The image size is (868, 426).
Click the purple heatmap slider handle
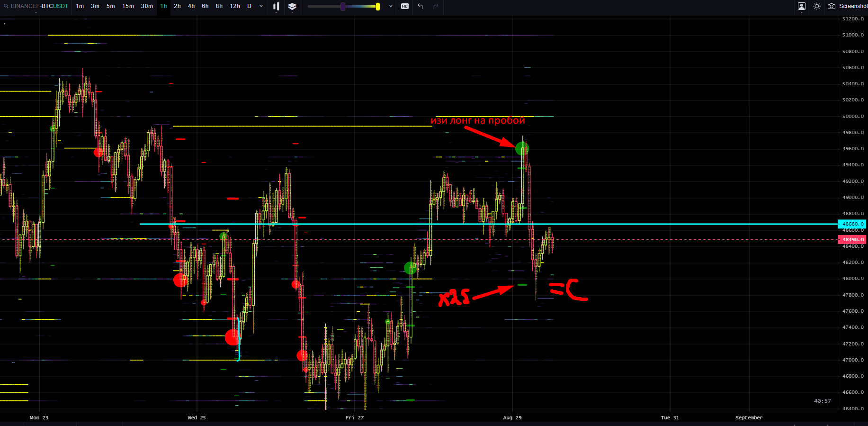tap(343, 7)
